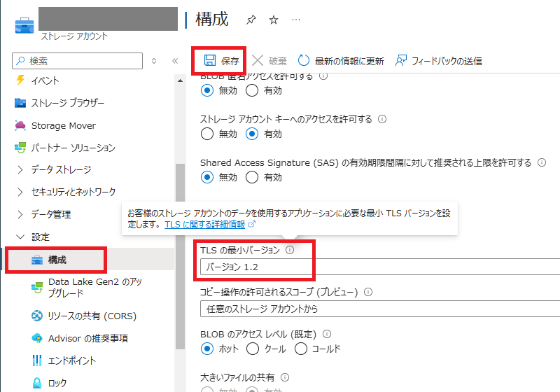Viewport: 560px width, 392px height.
Task: Click the Storage Mover cloud icon
Action: [x=20, y=125]
